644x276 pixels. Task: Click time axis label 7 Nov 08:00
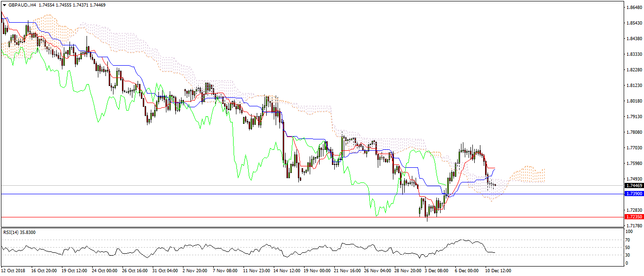pyautogui.click(x=226, y=271)
